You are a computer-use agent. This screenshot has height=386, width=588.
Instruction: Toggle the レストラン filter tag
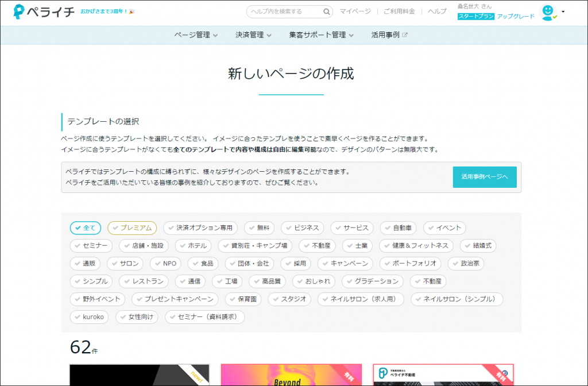[144, 281]
